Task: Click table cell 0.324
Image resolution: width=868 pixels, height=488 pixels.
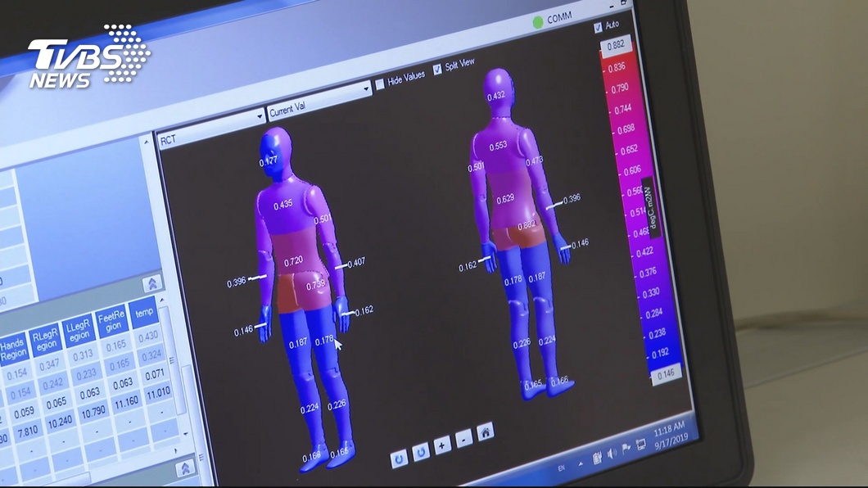Action: point(151,355)
